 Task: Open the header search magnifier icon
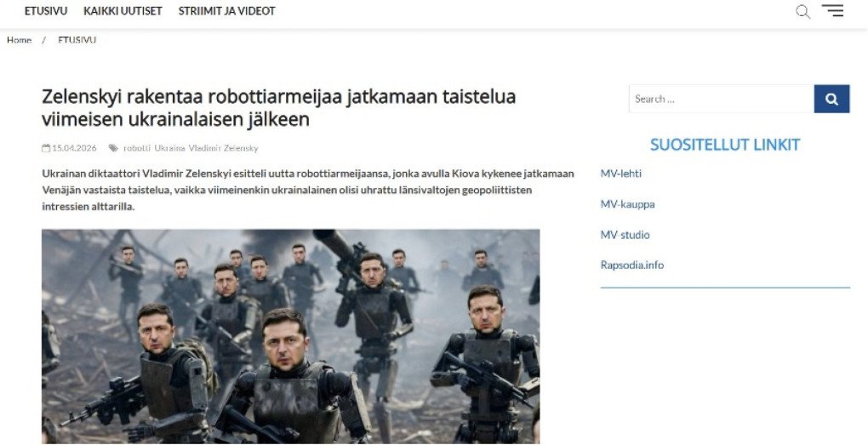tap(802, 12)
